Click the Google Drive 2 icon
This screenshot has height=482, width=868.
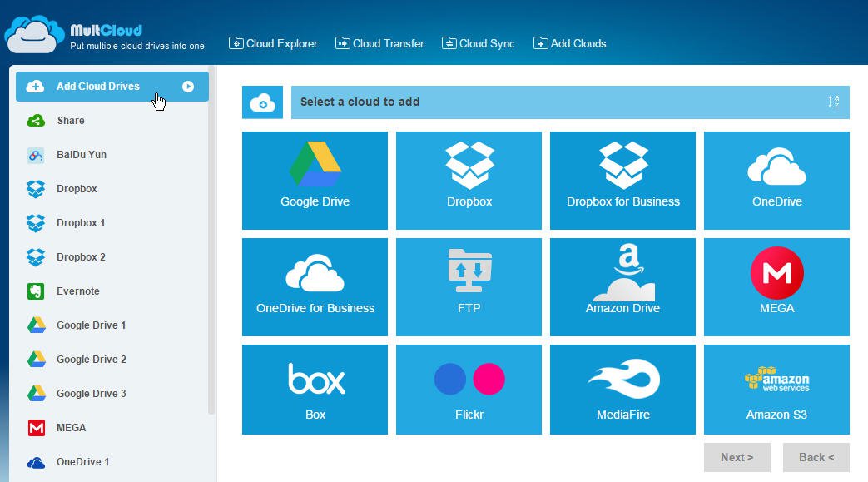pos(37,360)
